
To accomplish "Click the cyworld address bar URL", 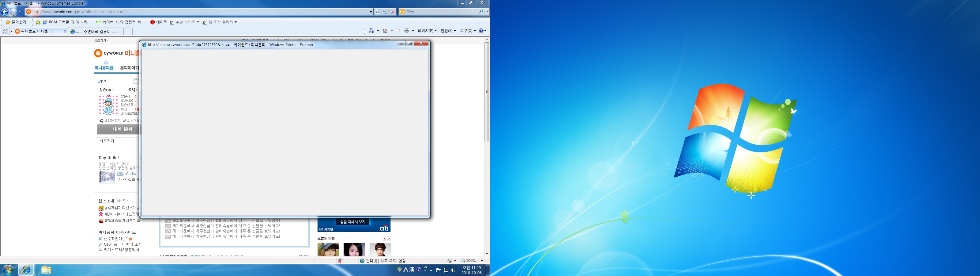I will pyautogui.click(x=79, y=12).
